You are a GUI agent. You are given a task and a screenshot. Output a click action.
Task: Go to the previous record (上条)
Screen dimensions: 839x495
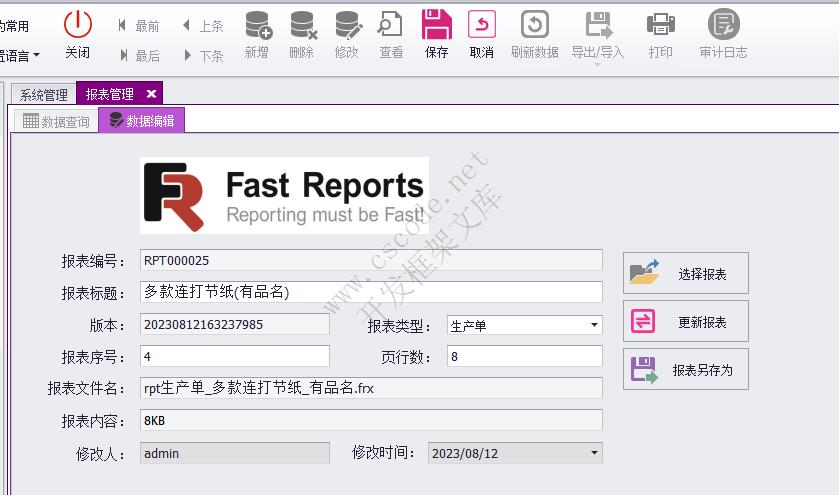(x=203, y=26)
